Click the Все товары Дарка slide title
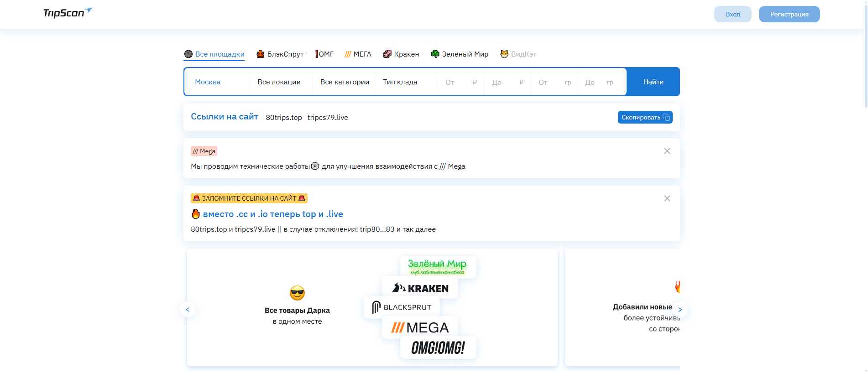 pos(297,311)
